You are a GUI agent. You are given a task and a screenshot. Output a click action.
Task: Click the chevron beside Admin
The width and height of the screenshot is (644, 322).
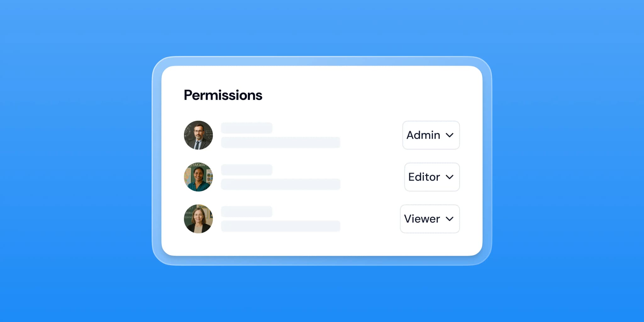pos(450,135)
